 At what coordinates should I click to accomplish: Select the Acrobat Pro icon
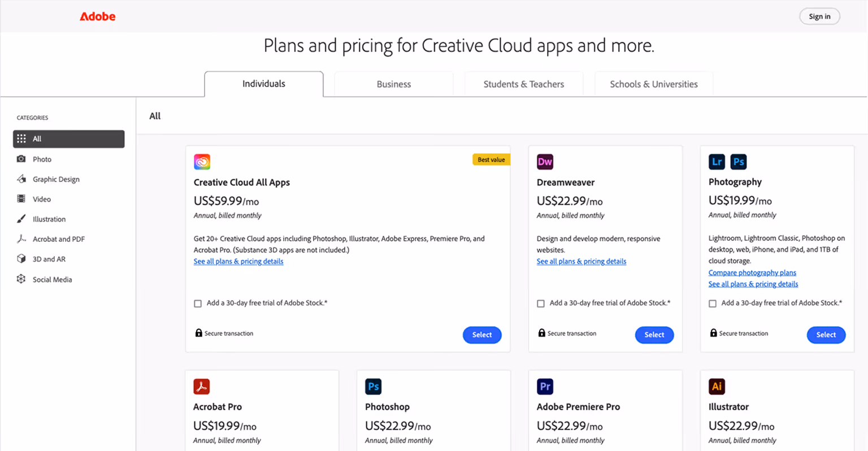click(x=202, y=386)
